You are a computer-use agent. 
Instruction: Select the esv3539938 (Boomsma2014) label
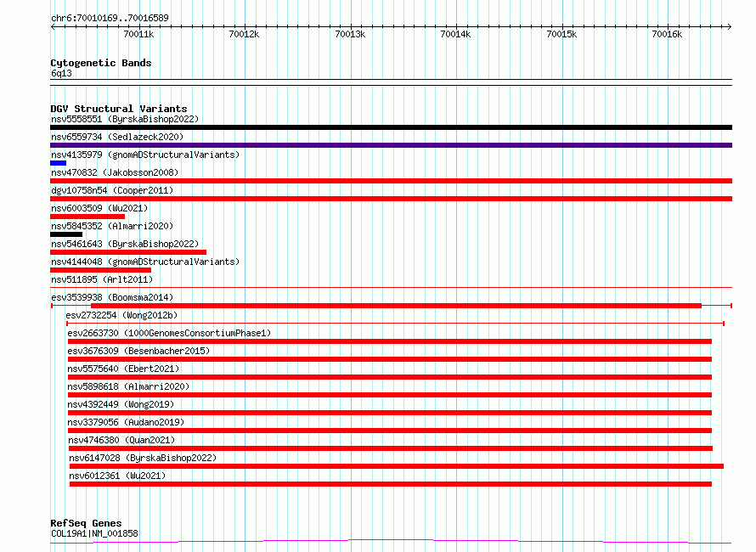[x=112, y=297]
